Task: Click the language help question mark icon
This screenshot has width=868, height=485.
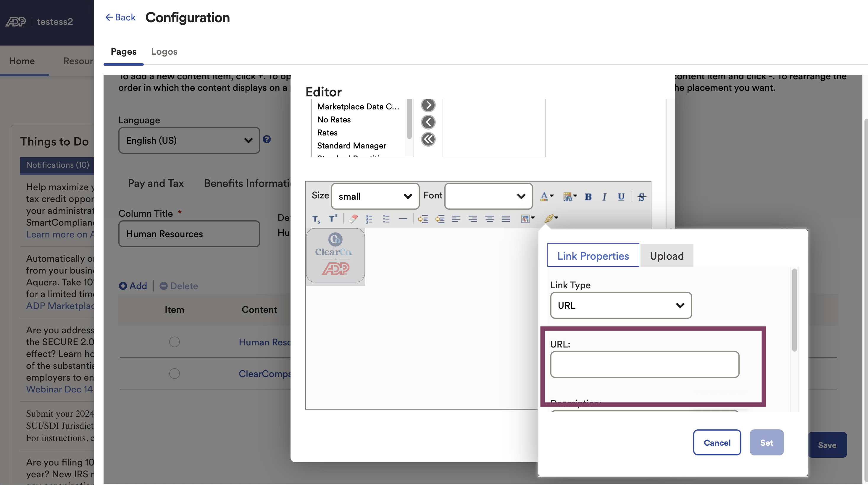Action: coord(267,140)
